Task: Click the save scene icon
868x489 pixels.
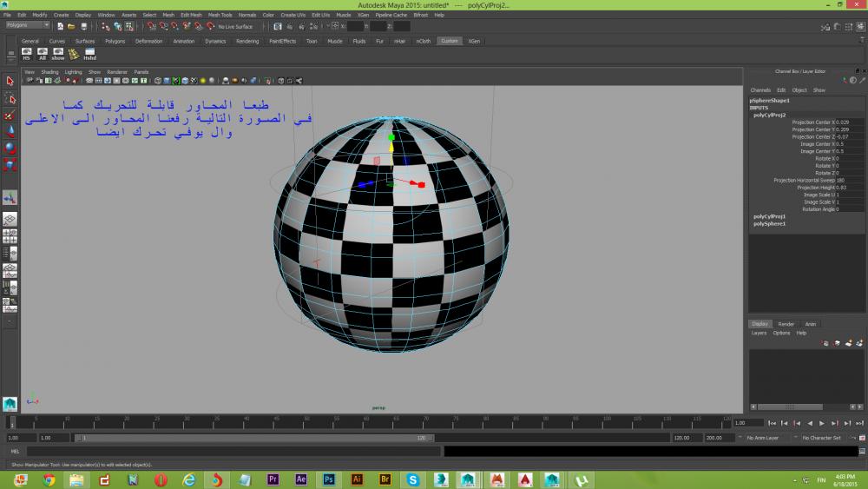Action: tap(84, 26)
